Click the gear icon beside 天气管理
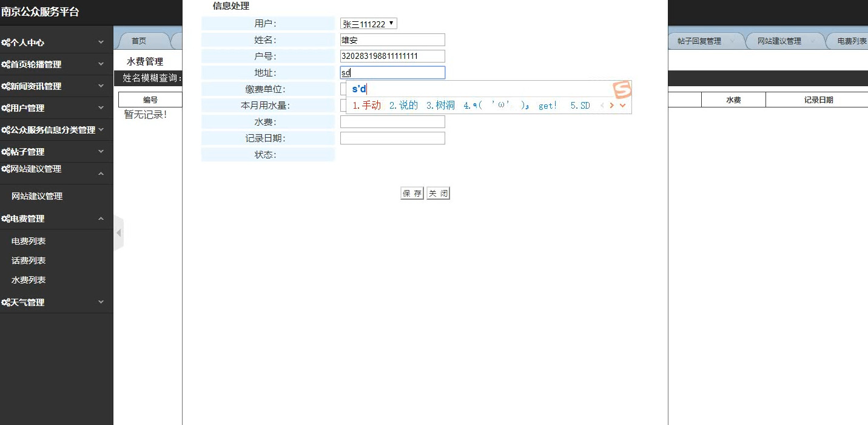Screen dimensions: 868x425 (5, 302)
